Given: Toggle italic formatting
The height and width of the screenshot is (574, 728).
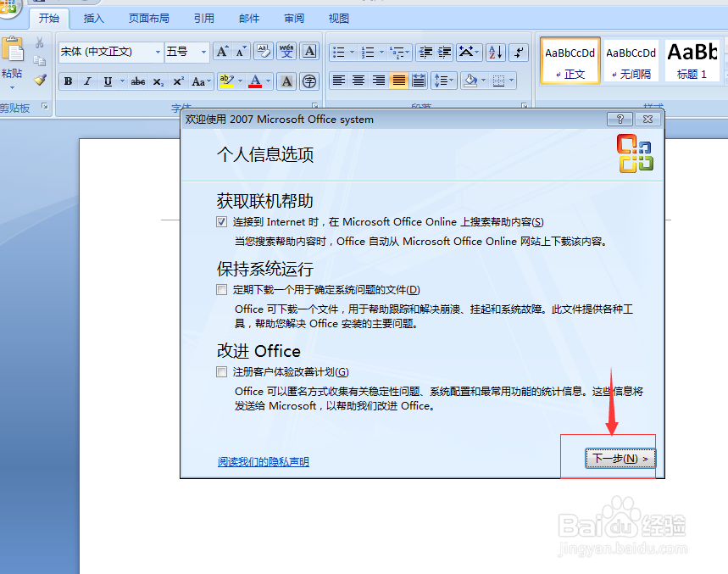Looking at the screenshot, I should [x=87, y=81].
